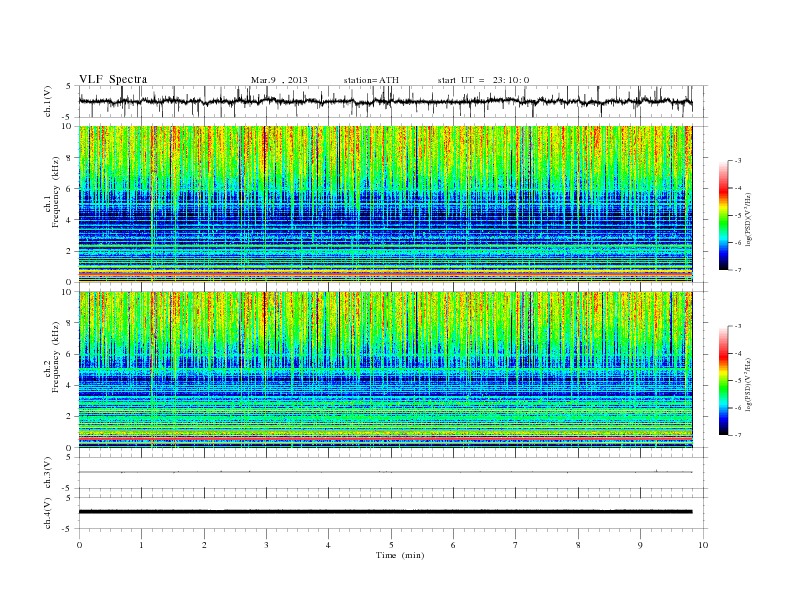This screenshot has width=792, height=612.
Task: Click the "ch.1(V)" axis label
Action: (x=48, y=101)
